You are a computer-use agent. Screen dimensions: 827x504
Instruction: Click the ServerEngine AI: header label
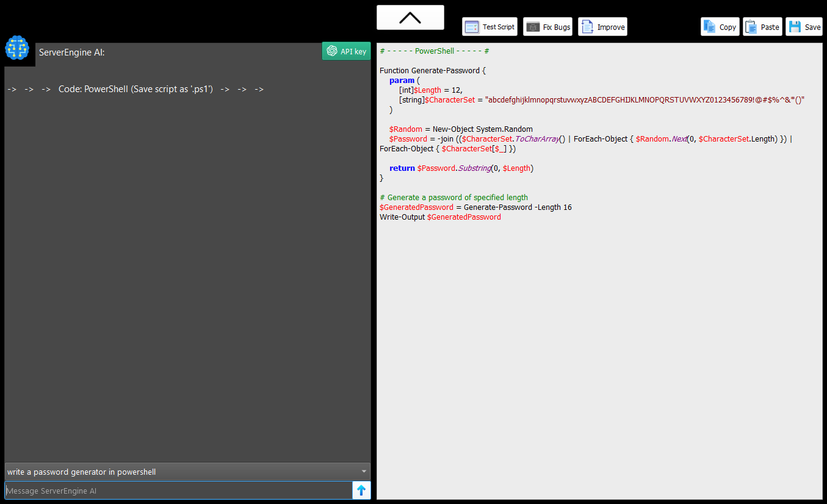click(x=72, y=52)
